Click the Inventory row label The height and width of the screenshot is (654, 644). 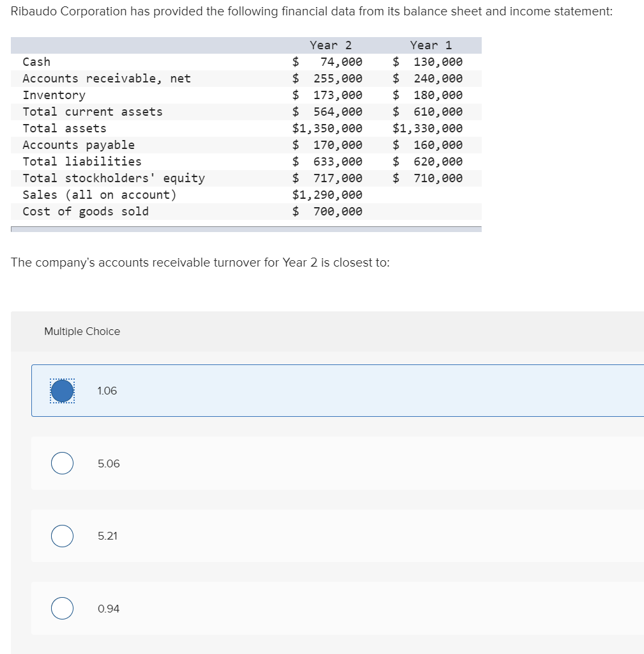[54, 95]
